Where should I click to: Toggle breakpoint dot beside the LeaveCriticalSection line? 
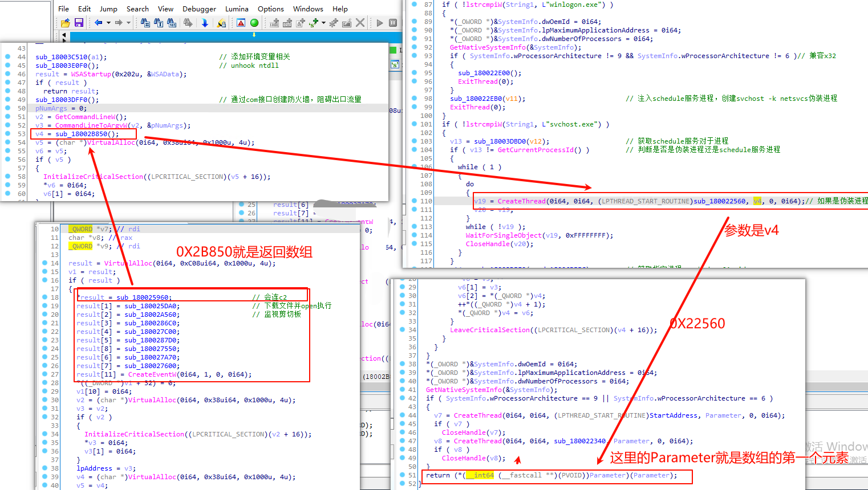click(403, 330)
